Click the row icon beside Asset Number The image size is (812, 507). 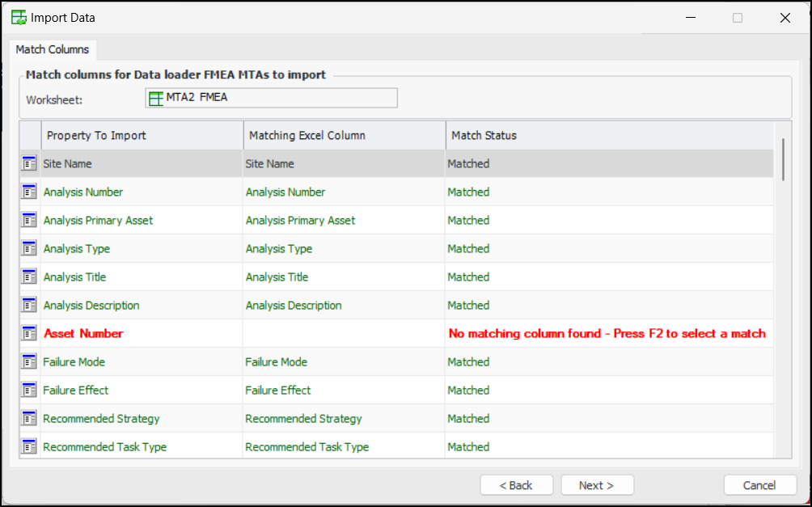pyautogui.click(x=29, y=334)
